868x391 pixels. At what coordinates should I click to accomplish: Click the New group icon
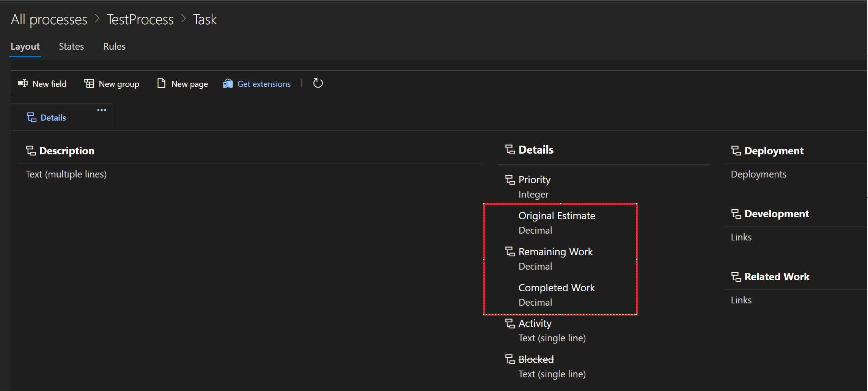89,83
